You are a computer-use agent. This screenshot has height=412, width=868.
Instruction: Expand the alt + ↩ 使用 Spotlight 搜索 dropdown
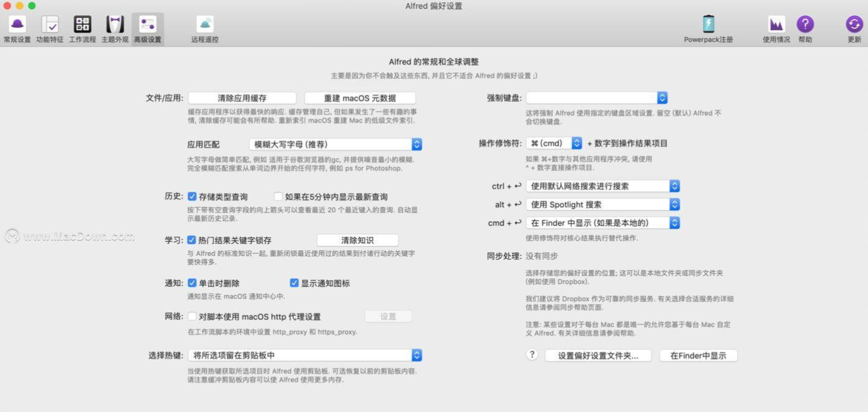click(x=603, y=205)
